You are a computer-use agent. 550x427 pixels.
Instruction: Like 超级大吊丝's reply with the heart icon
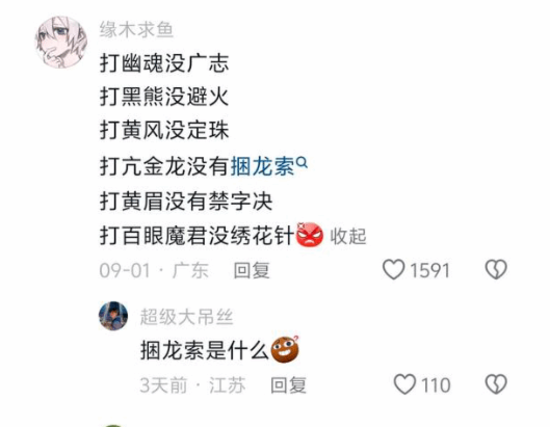coord(405,384)
